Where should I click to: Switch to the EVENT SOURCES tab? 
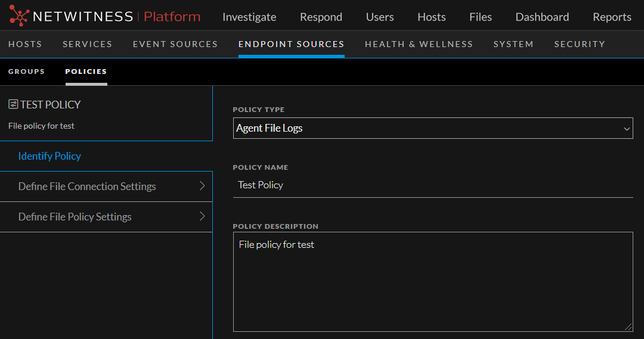(x=175, y=44)
